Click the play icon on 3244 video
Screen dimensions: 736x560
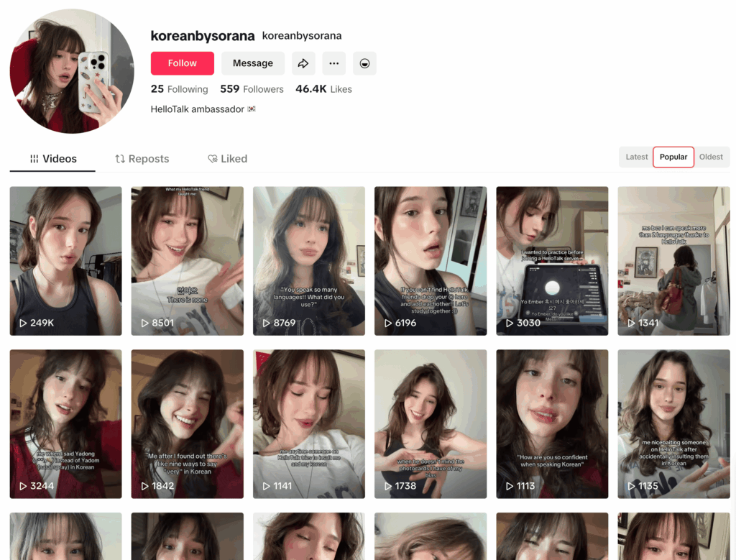point(23,486)
